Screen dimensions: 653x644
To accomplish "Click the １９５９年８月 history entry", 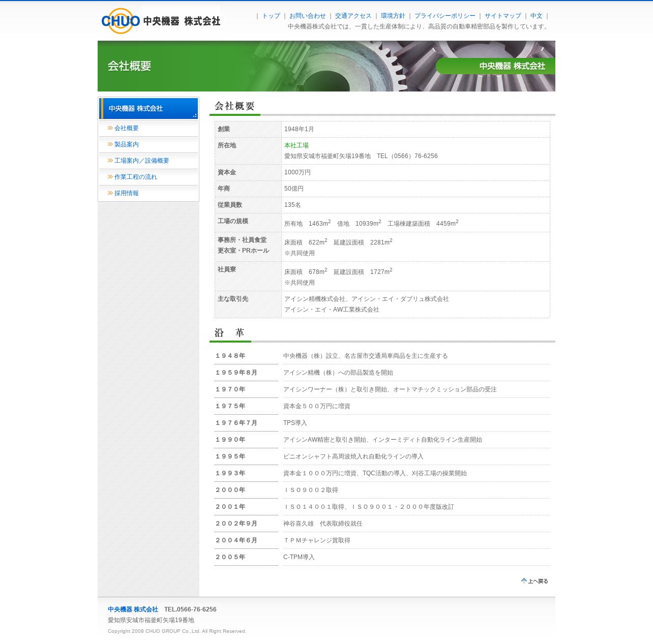I will [236, 373].
